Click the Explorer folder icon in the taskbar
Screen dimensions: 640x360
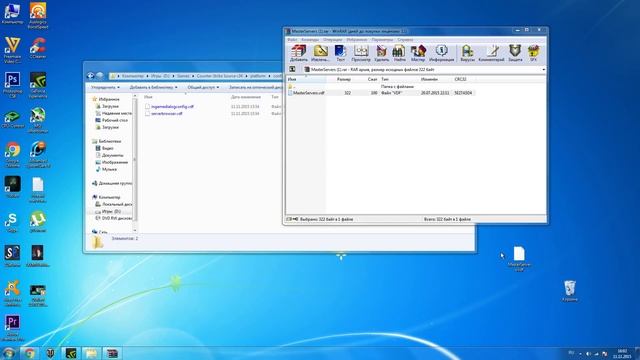pos(91,353)
